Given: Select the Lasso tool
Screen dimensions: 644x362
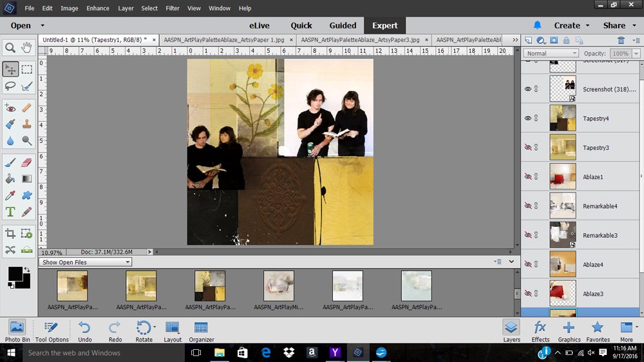Looking at the screenshot, I should click(10, 86).
